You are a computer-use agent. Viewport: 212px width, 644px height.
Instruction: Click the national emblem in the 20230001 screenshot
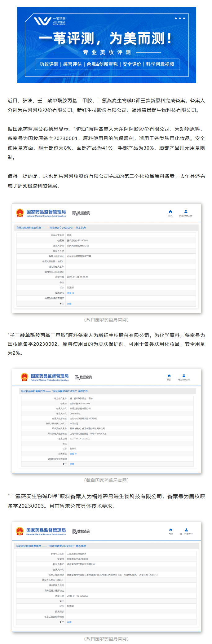click(x=20, y=213)
